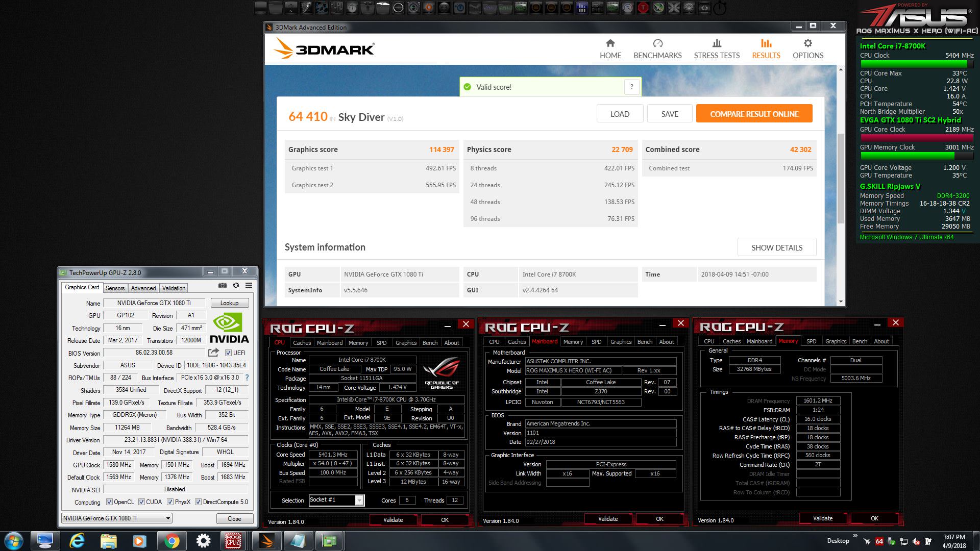
Task: Open Stress Tests in 3DMark
Action: pyautogui.click(x=717, y=49)
